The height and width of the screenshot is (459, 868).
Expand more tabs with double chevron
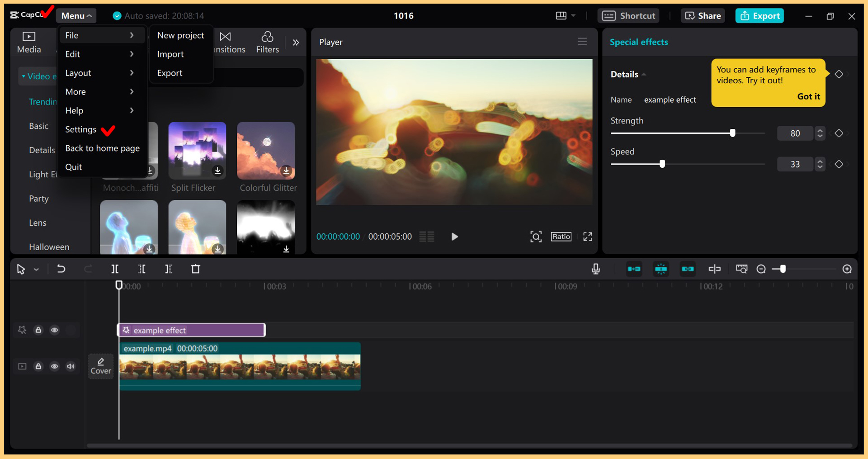(296, 43)
